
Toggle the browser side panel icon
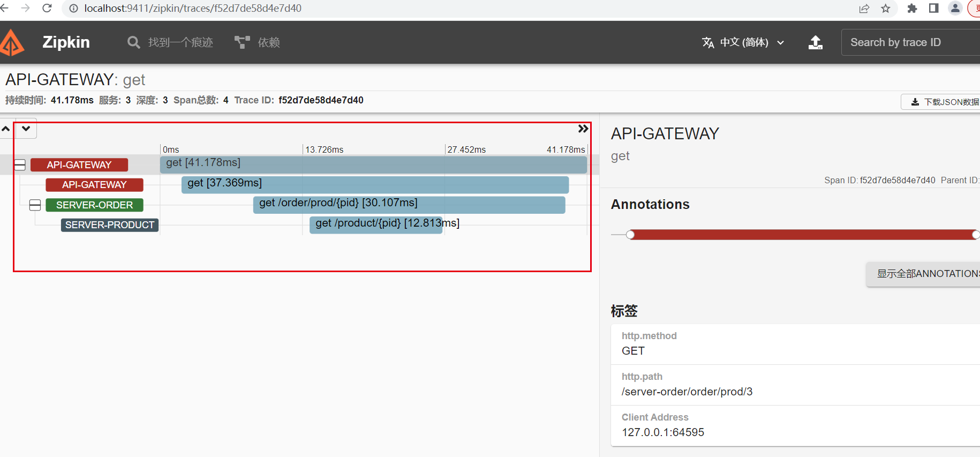pos(934,8)
